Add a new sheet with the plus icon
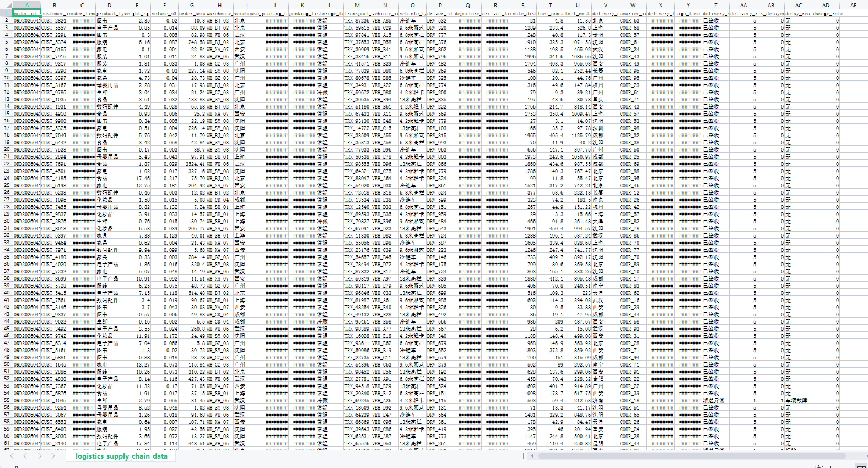 [x=182, y=456]
